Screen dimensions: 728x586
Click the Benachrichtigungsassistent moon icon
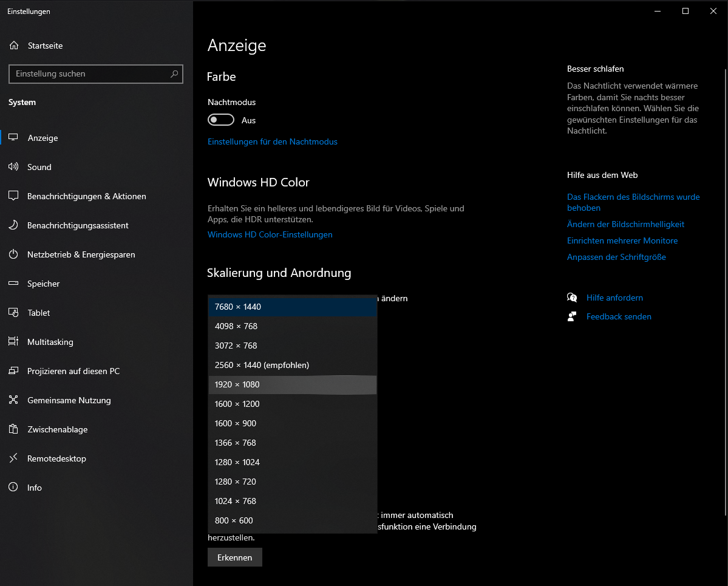tap(13, 225)
